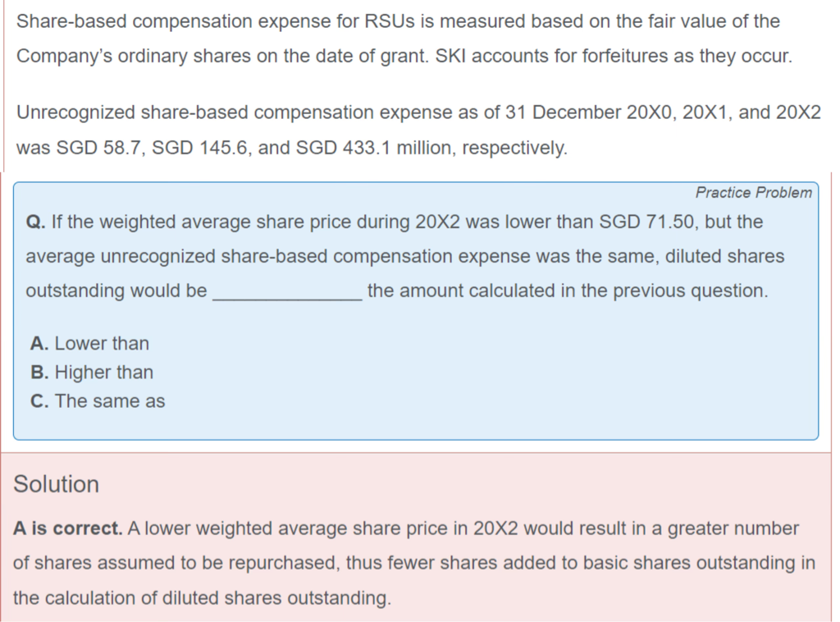Click the "SGD 145.6" figure
The height and width of the screenshot is (622, 840).
click(194, 149)
